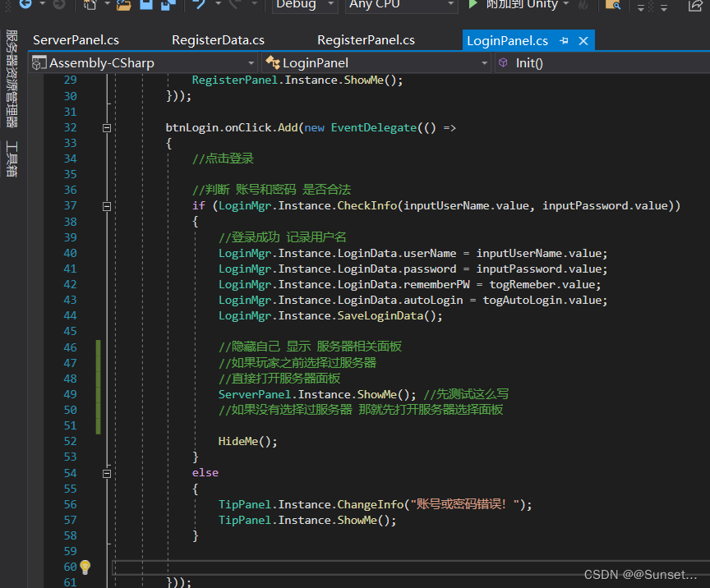
Task: Click the EventDelegate identifier on line 32
Action: point(374,127)
